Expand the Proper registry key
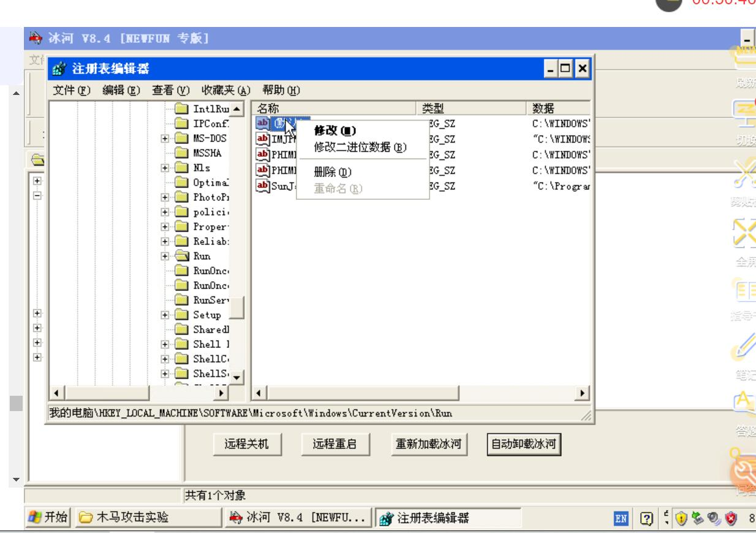756x533 pixels. click(166, 226)
